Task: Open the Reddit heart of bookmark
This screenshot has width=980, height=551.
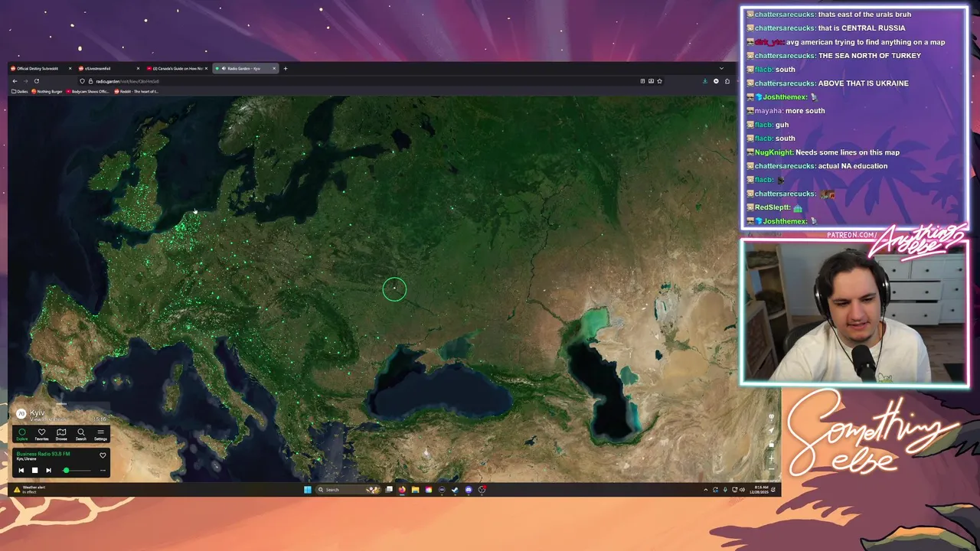Action: click(136, 91)
